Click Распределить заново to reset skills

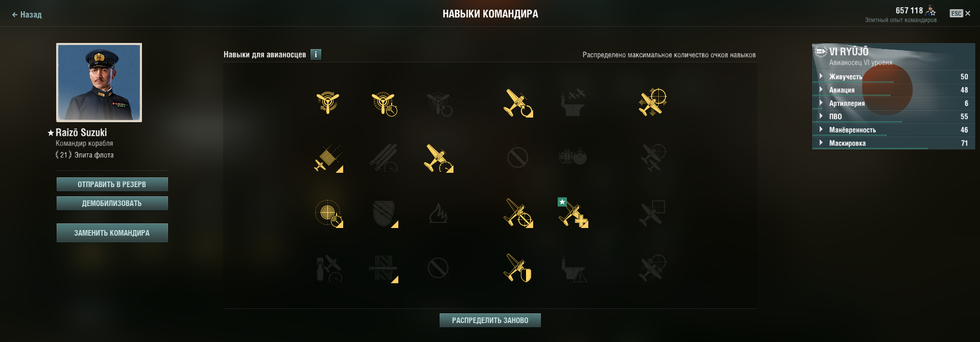pyautogui.click(x=490, y=321)
